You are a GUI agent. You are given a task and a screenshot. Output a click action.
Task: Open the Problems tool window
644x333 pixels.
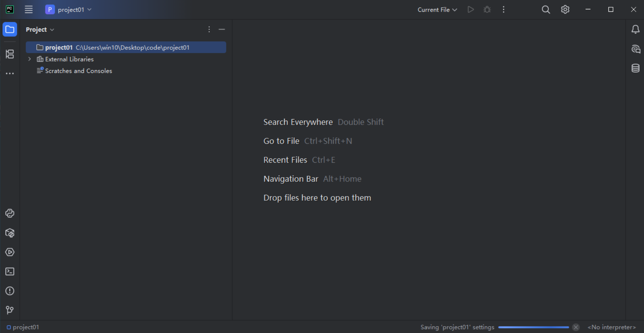[x=10, y=291]
